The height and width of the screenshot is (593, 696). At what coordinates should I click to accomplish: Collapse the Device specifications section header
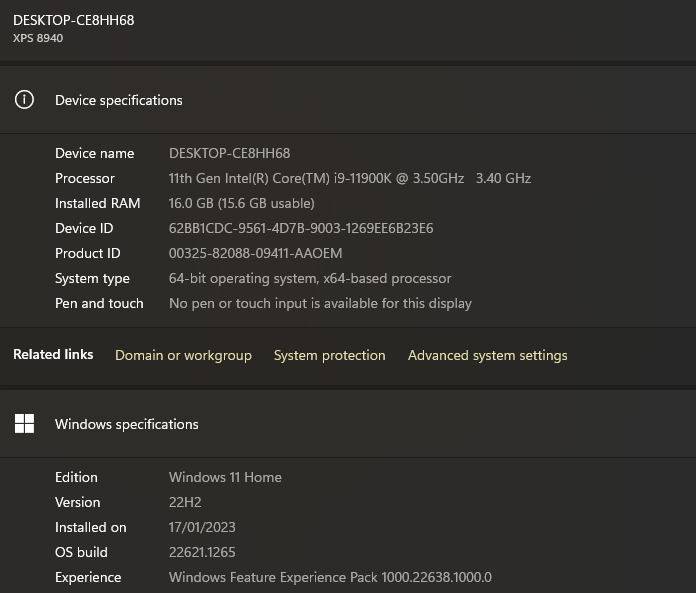coord(348,100)
